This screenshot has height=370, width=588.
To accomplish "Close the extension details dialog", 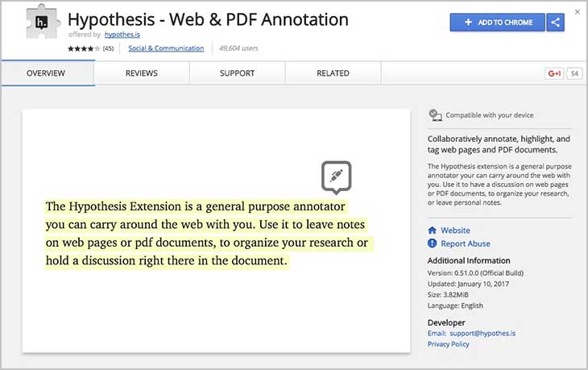I will point(578,11).
